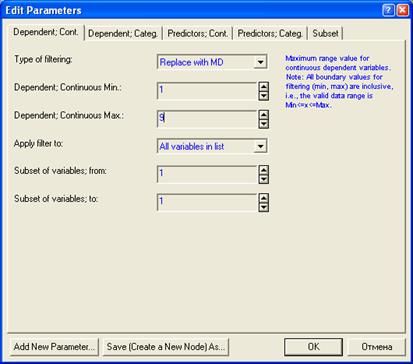Select the Predictors; Categ. tab
Image resolution: width=413 pixels, height=364 pixels.
tap(270, 33)
